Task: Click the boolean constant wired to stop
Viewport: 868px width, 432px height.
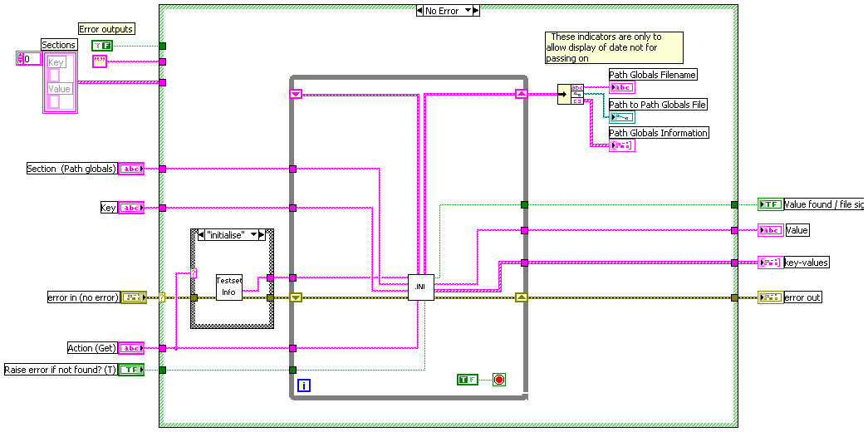Action: click(x=467, y=380)
